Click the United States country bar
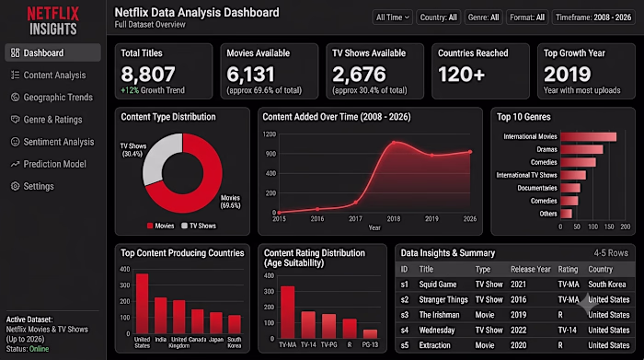 click(142, 304)
